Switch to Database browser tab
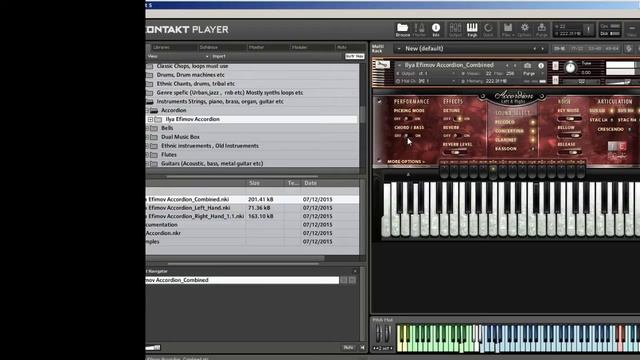The image size is (640, 360). pos(209,47)
